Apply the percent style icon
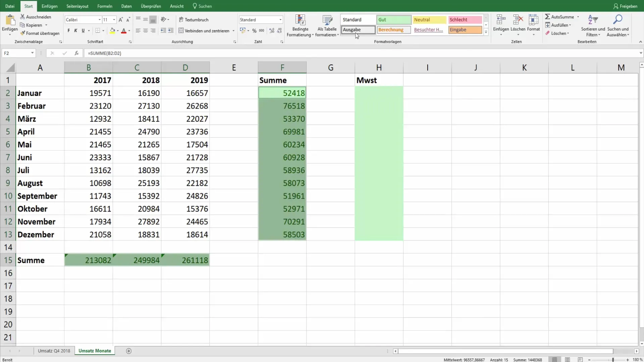This screenshot has width=644, height=362. (x=254, y=31)
